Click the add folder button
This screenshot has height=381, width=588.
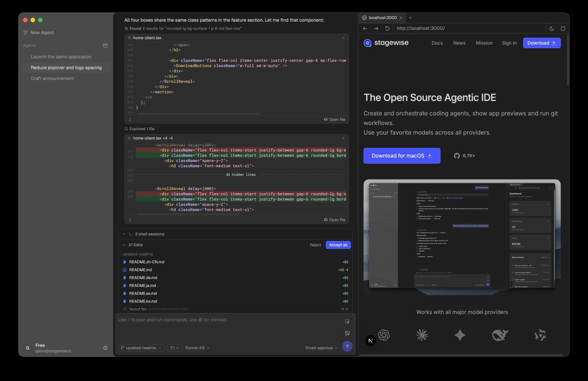pos(175,348)
